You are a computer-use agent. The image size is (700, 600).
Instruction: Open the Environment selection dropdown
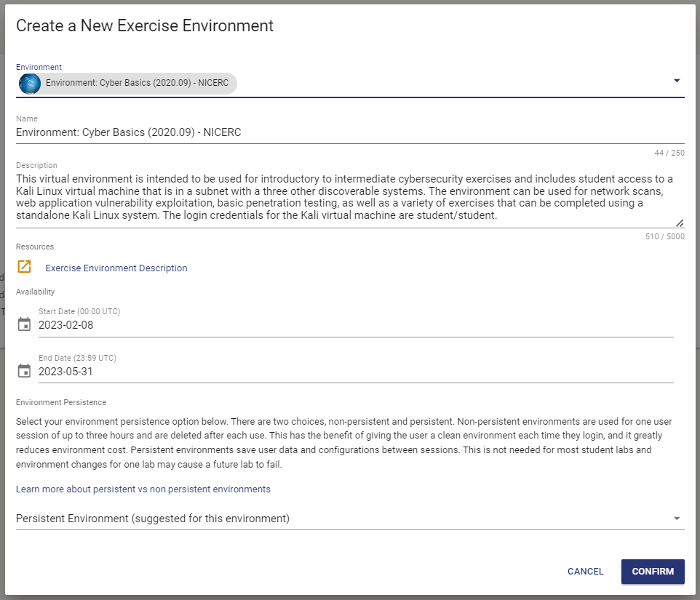point(676,81)
